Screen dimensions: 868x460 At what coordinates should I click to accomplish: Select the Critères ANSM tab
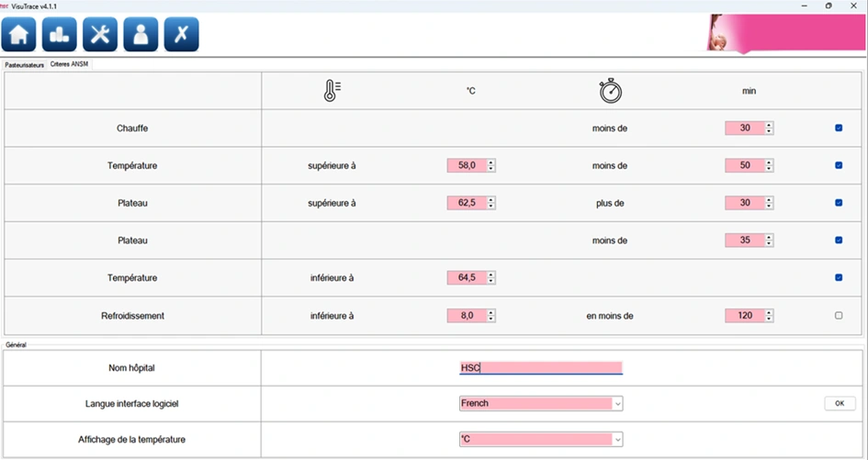tap(69, 64)
